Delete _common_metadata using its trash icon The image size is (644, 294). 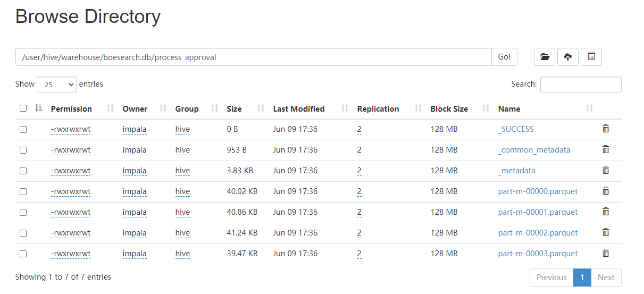coord(606,149)
